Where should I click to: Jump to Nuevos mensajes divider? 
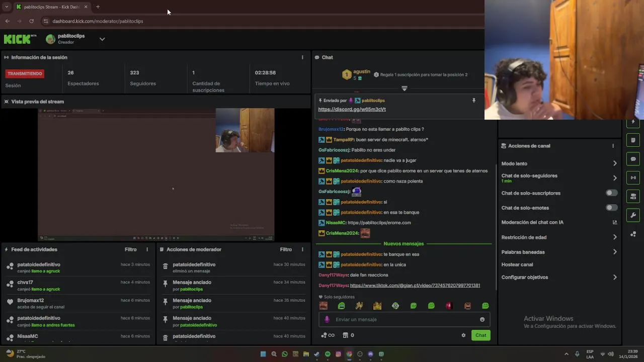pos(404,244)
